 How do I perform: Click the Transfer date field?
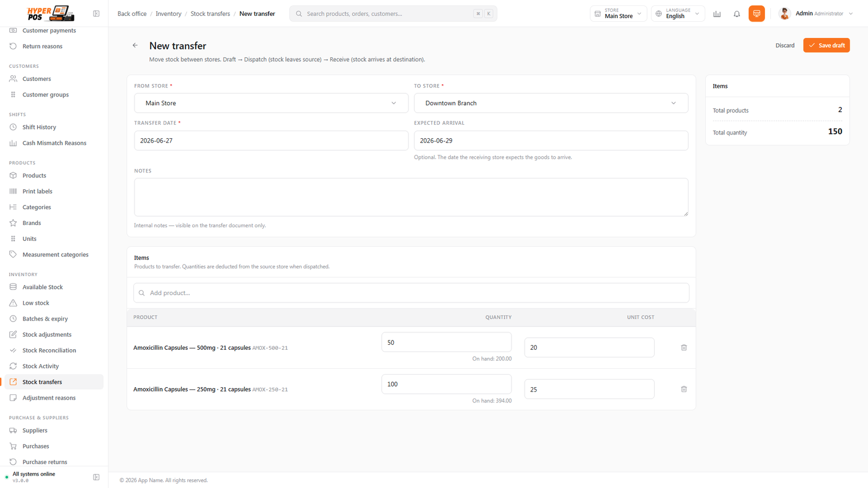[x=271, y=140]
